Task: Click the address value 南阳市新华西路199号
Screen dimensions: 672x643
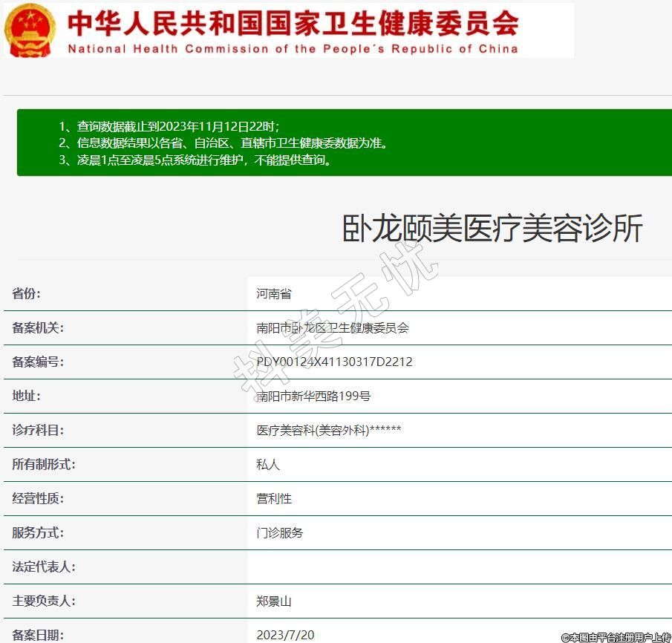Action: [x=313, y=396]
